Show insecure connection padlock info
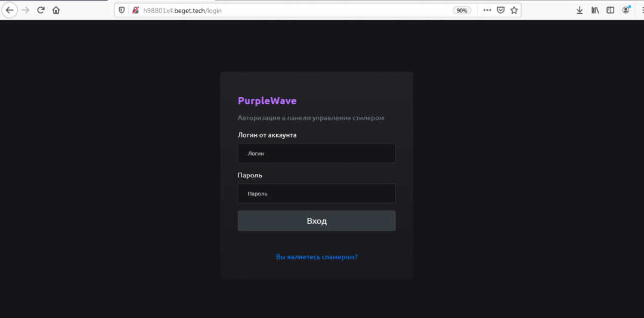 coord(135,10)
